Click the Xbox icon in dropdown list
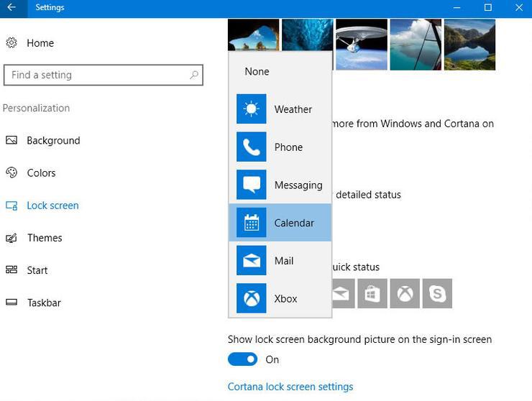Viewport: 532px width, 401px height. [x=252, y=298]
